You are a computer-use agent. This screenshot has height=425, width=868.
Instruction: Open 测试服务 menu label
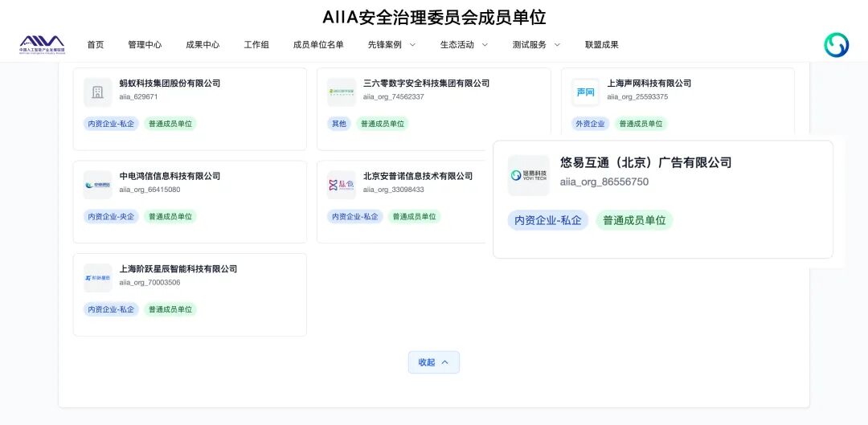pos(530,45)
